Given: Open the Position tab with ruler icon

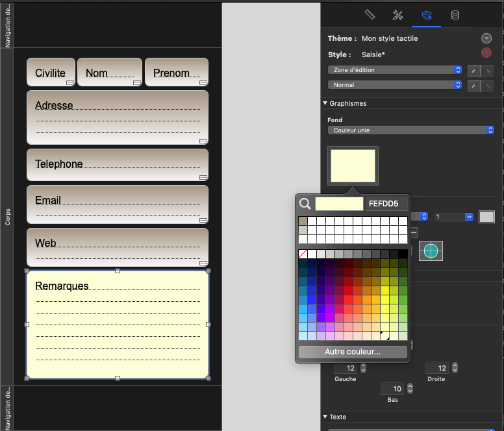Looking at the screenshot, I should point(370,15).
